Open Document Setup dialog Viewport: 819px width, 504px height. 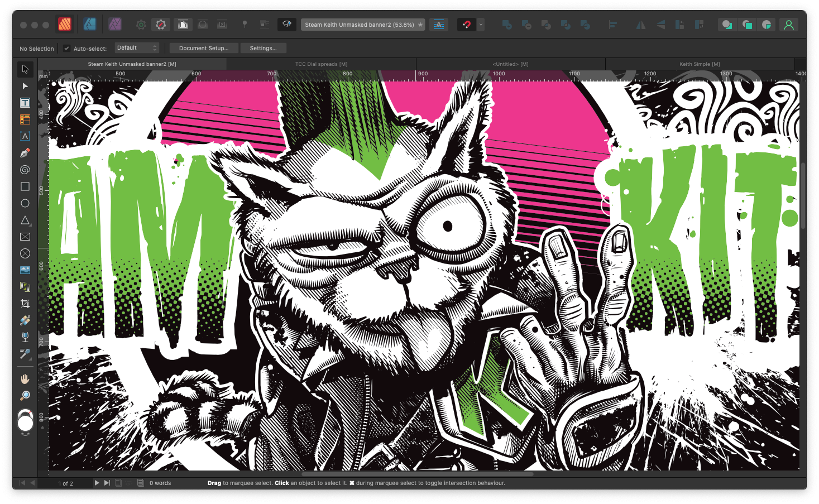point(203,48)
